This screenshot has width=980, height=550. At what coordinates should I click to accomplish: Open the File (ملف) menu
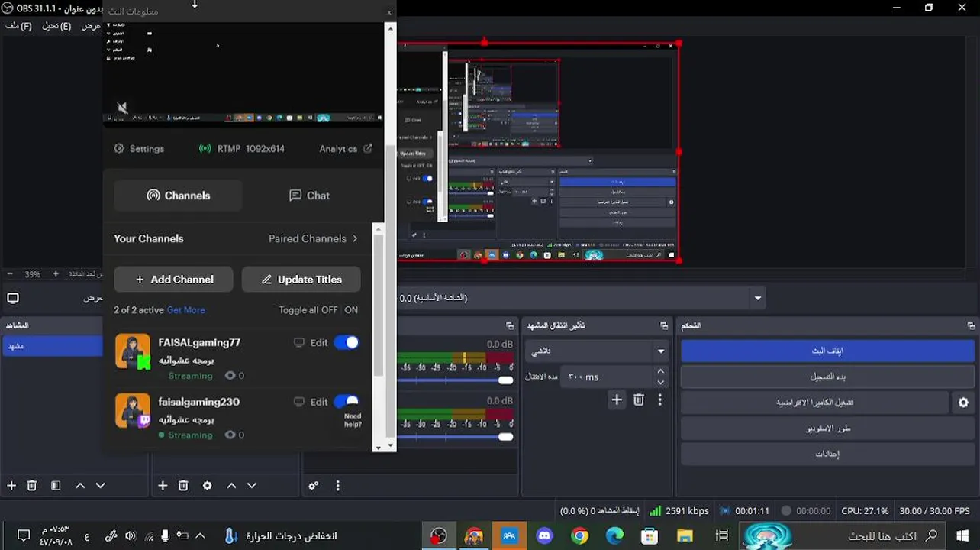[18, 26]
